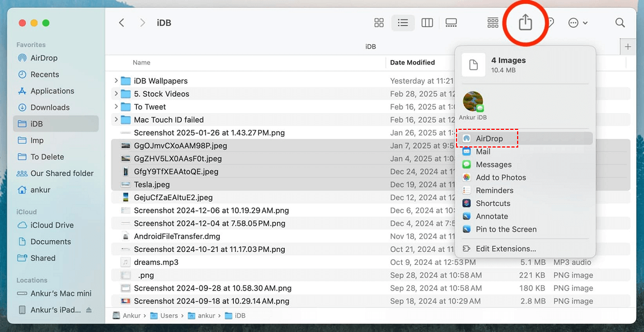Open the more options chevron menu
This screenshot has width=644, height=332.
(x=577, y=22)
